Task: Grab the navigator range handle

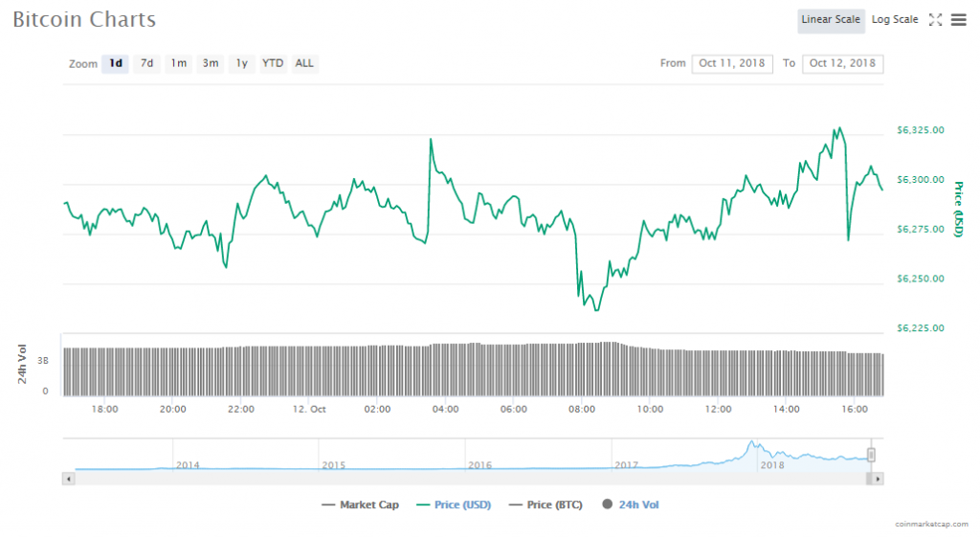Action: tap(871, 455)
